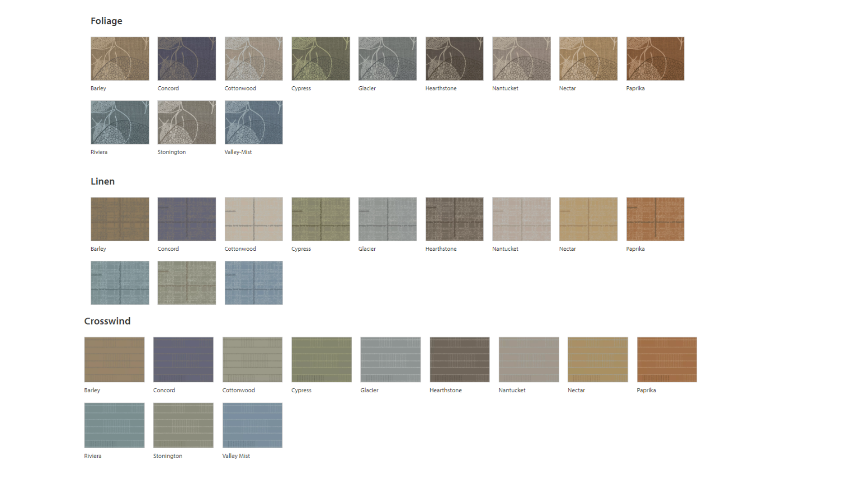Viewport: 868px width, 488px height.
Task: Choose the Foliage Glacier swatch image
Action: [x=387, y=59]
